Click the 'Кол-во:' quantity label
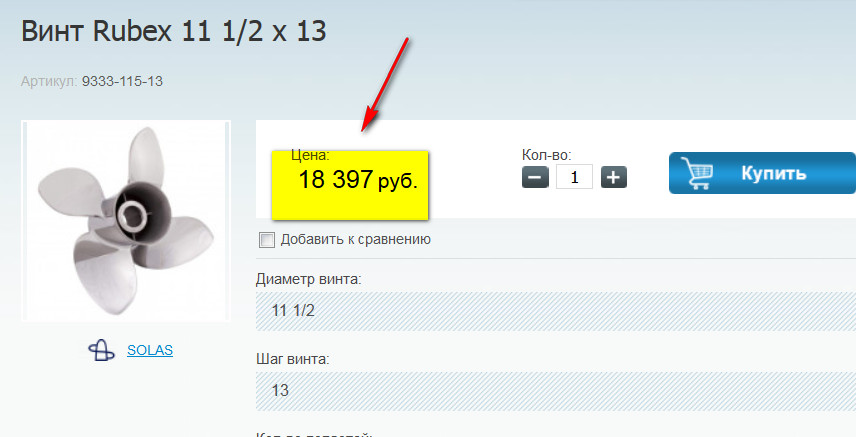Viewport: 856px width, 437px height. 546,155
